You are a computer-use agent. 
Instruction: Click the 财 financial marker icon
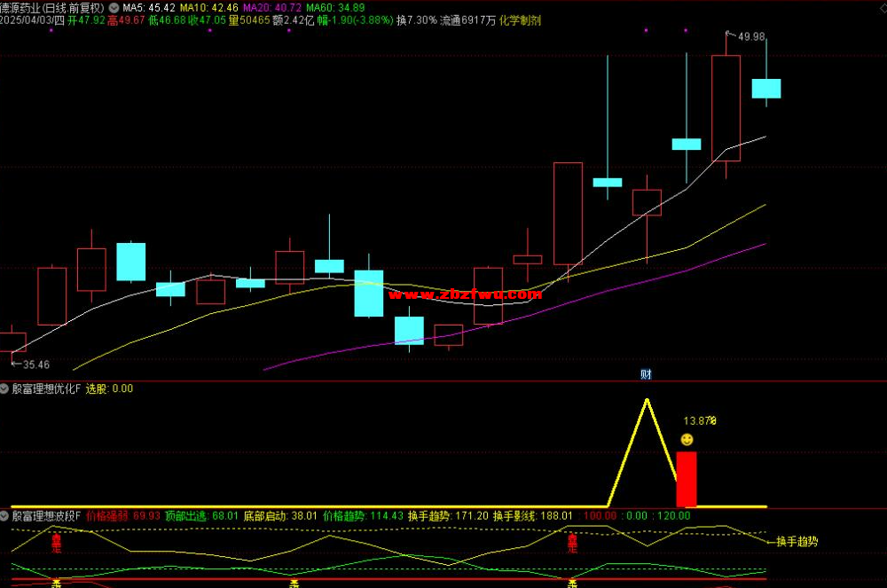(647, 375)
